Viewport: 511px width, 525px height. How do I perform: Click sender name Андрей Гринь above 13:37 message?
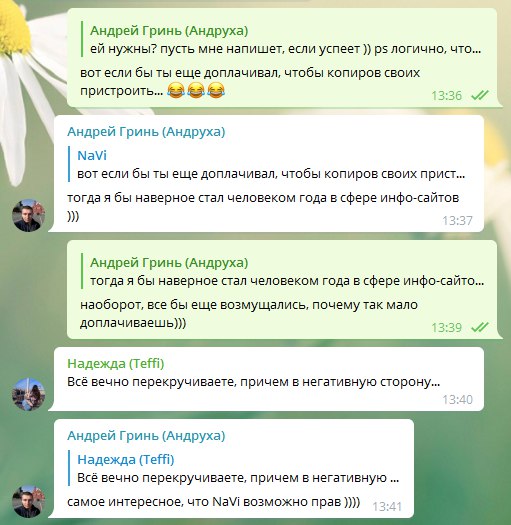(x=146, y=132)
